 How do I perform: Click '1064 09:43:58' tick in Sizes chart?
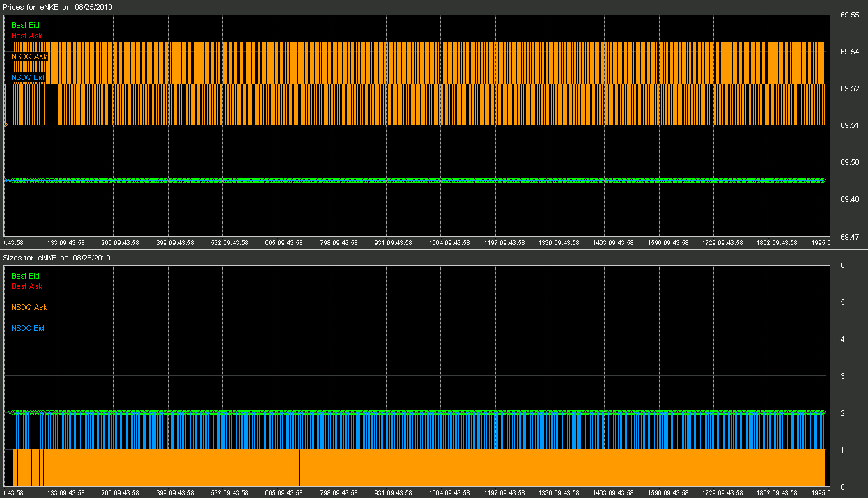pos(449,493)
